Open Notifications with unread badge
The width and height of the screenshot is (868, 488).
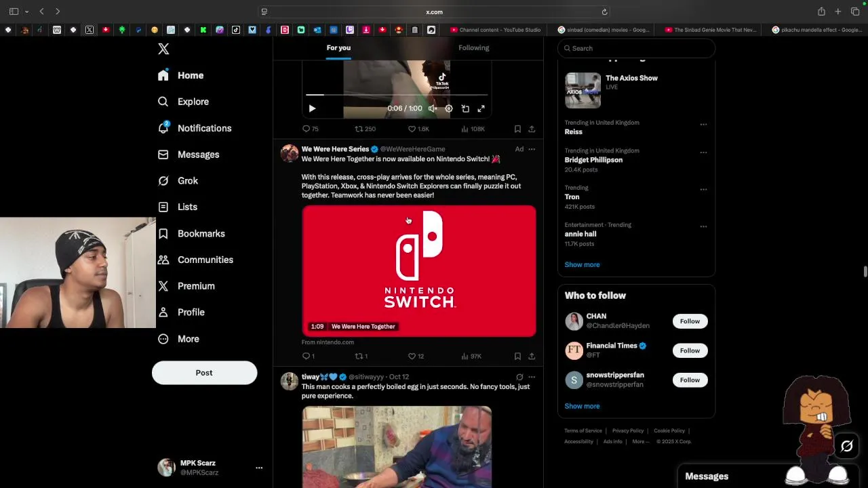[194, 128]
